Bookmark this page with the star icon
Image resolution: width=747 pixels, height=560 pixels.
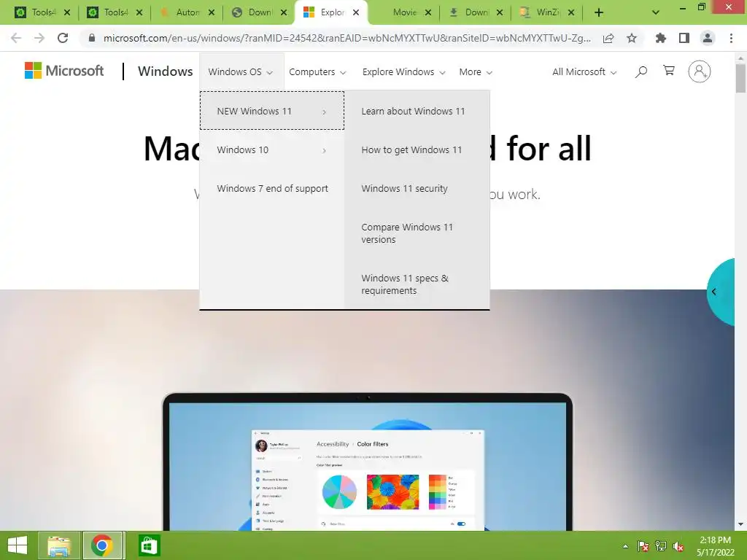coord(632,38)
